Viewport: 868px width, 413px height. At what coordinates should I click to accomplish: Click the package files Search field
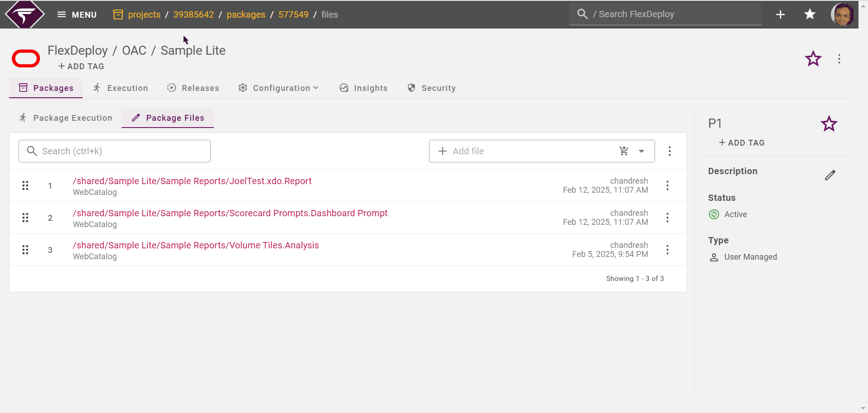[114, 151]
